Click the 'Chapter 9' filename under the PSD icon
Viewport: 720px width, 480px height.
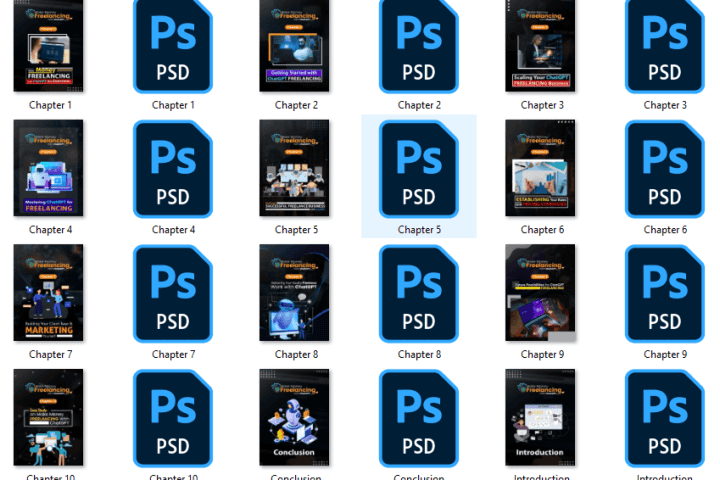665,355
